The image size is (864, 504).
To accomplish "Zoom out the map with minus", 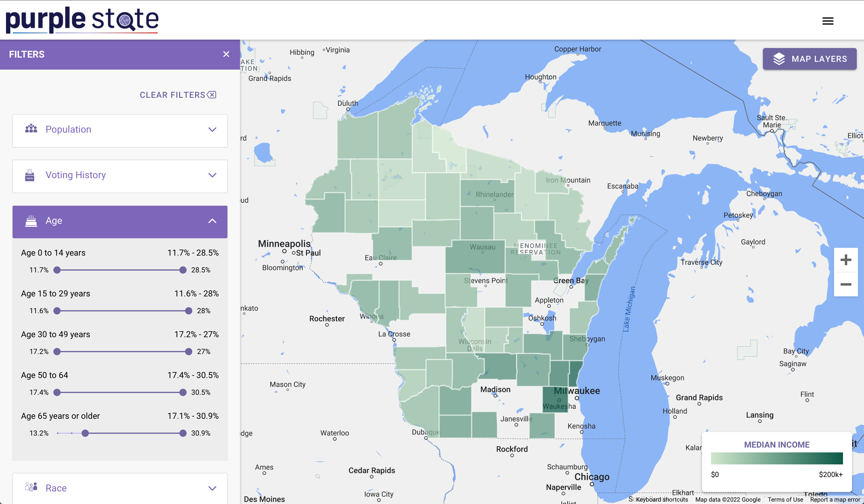I will pyautogui.click(x=845, y=284).
